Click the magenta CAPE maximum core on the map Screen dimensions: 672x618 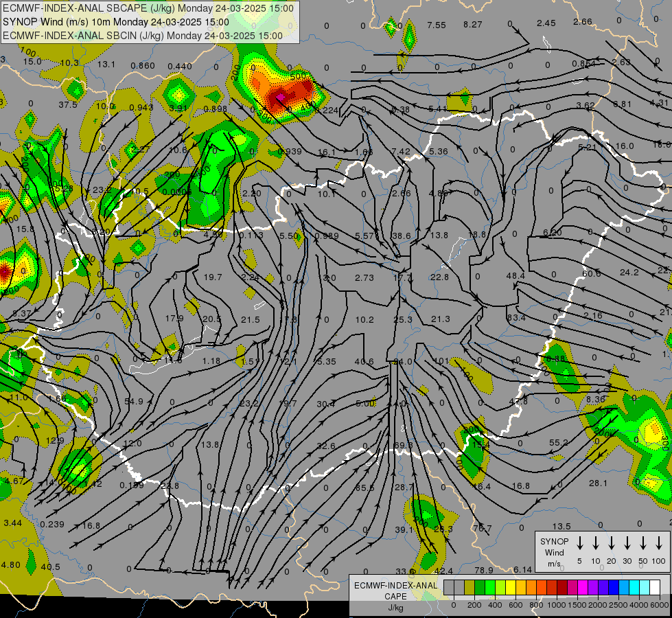pyautogui.click(x=280, y=98)
